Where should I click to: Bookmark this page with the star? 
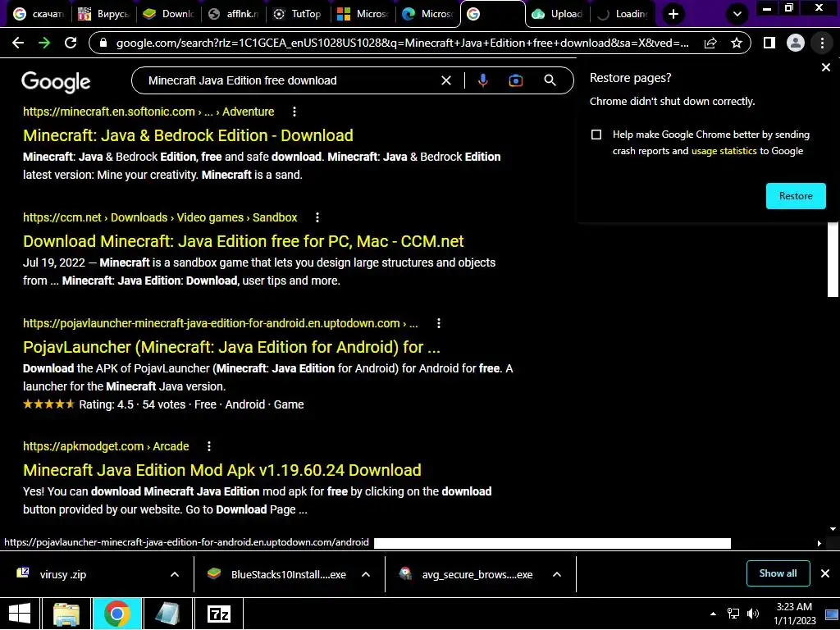pos(737,43)
